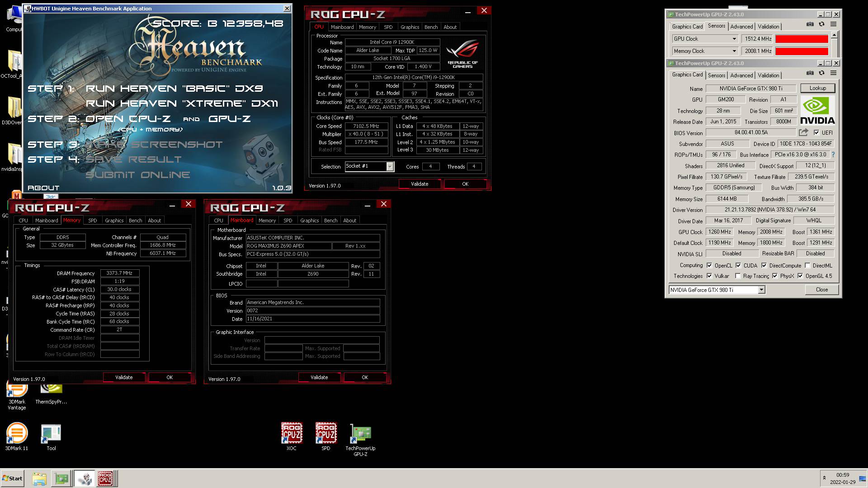This screenshot has width=868, height=488.
Task: Toggle the Ray Tracing checkbox
Action: (738, 276)
